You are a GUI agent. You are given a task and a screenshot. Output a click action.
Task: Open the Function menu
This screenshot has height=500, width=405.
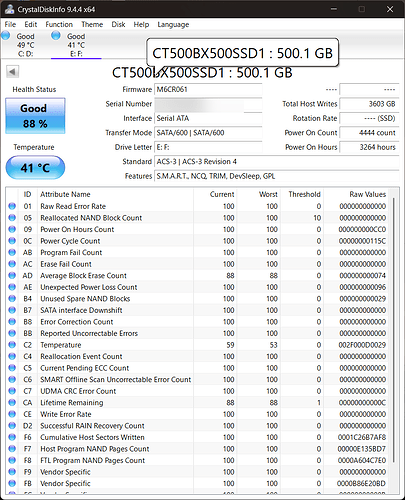pos(59,24)
